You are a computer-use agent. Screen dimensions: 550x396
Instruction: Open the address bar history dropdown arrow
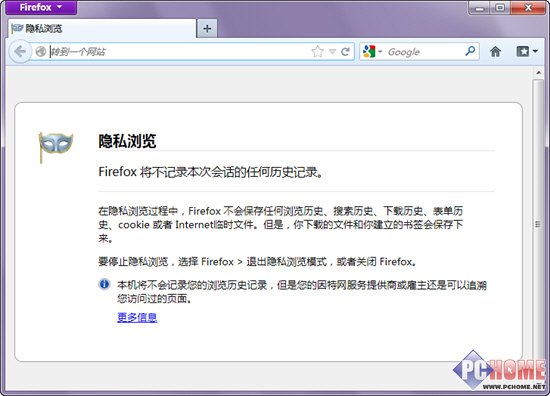click(x=332, y=52)
